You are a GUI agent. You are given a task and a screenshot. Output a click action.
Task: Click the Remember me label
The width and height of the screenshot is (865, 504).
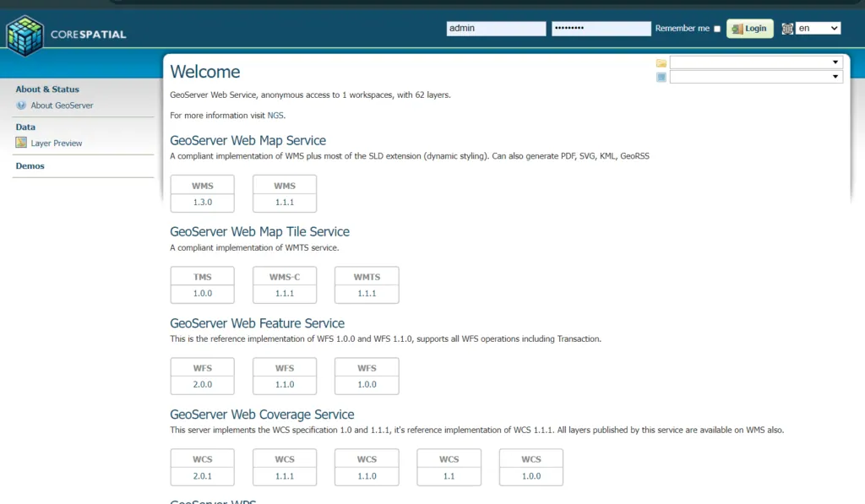[683, 28]
